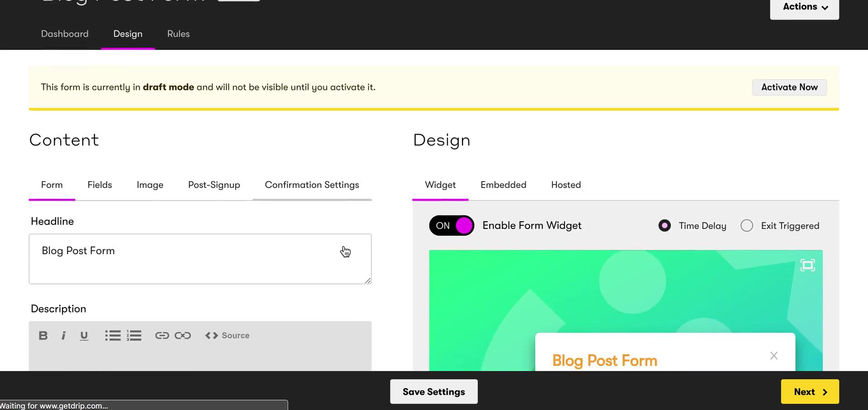Switch to the Embedded design tab
Image resolution: width=868 pixels, height=410 pixels.
pyautogui.click(x=504, y=185)
